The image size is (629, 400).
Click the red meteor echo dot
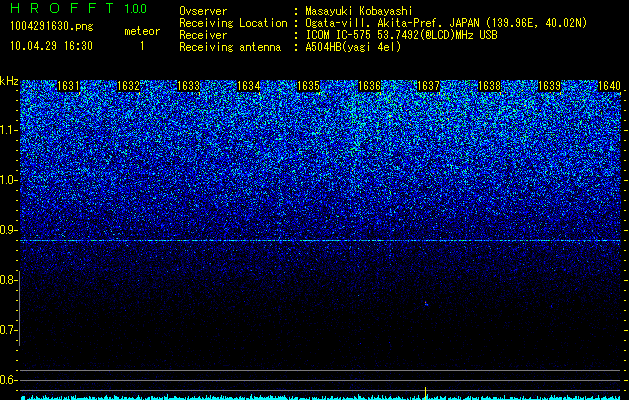click(426, 303)
